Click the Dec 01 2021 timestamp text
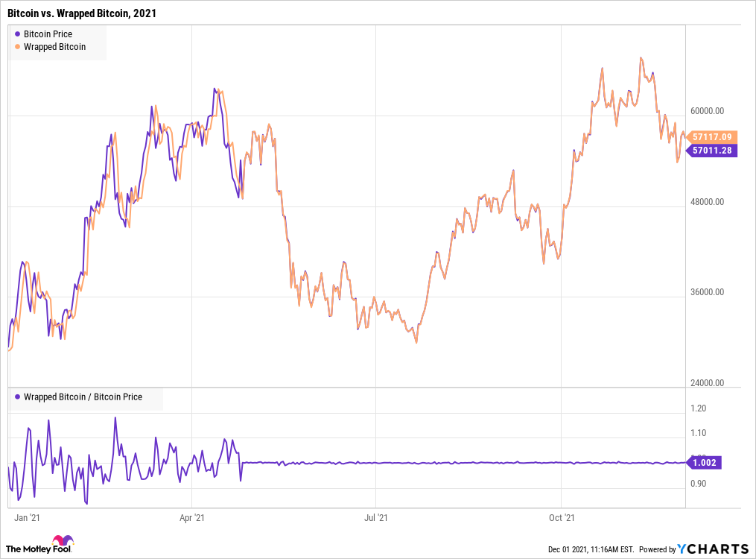This screenshot has width=756, height=559. tap(591, 549)
